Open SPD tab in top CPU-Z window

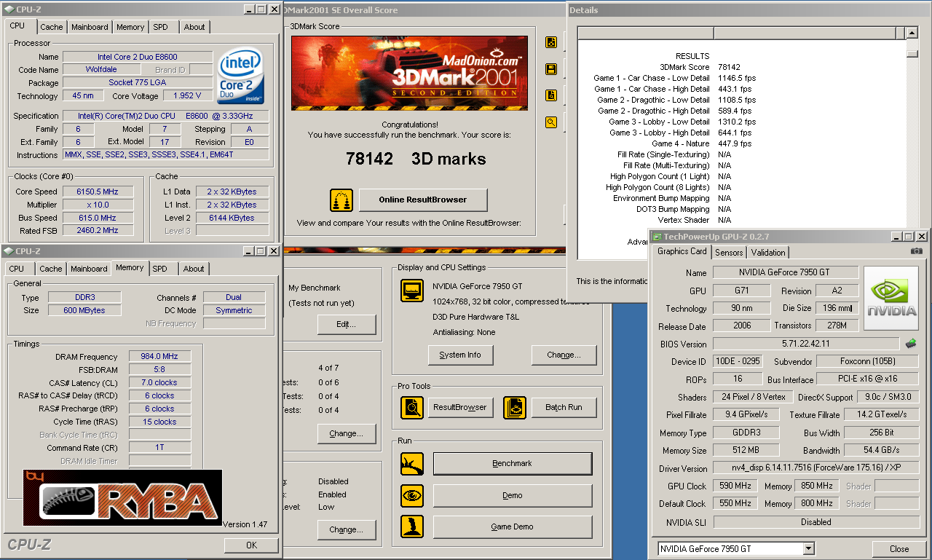[160, 27]
